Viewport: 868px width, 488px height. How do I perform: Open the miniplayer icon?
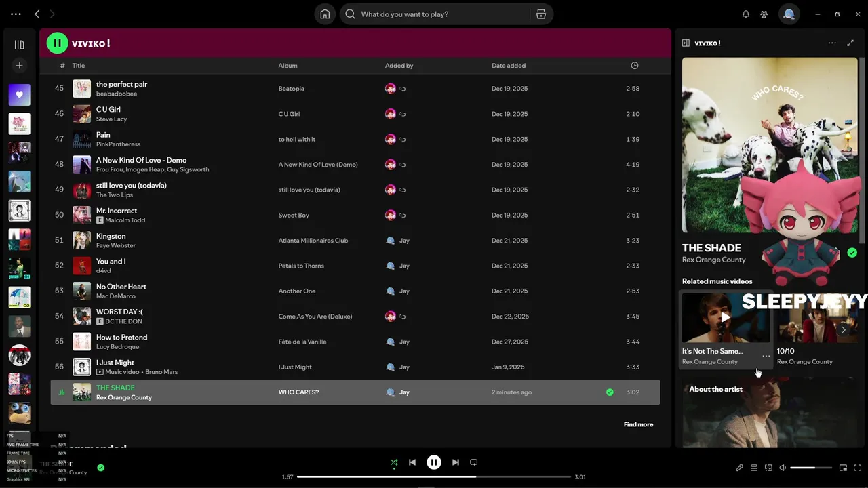[x=843, y=468]
